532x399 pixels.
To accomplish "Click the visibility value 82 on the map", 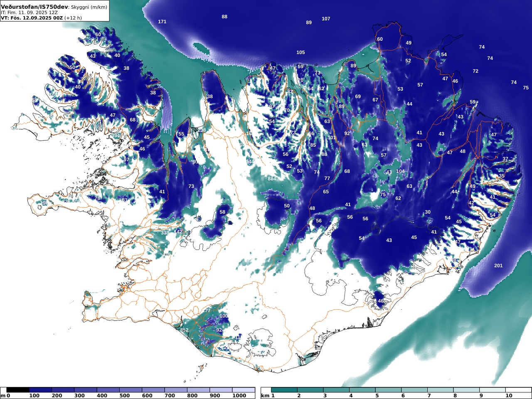I will pos(290,91).
